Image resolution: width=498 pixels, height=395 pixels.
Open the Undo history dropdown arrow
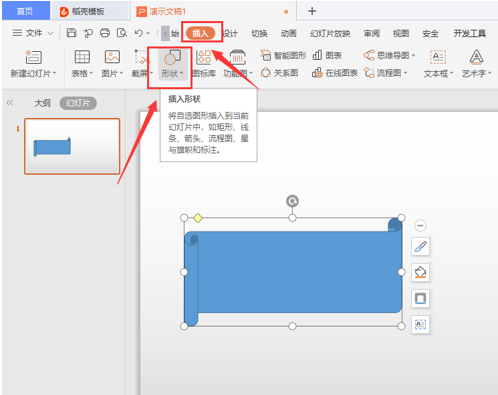click(148, 33)
